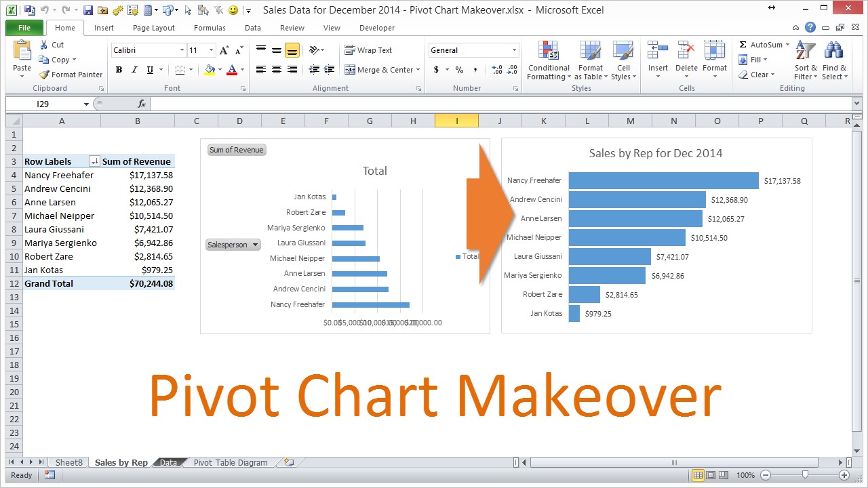Open the Number Format General dropdown

pos(513,49)
